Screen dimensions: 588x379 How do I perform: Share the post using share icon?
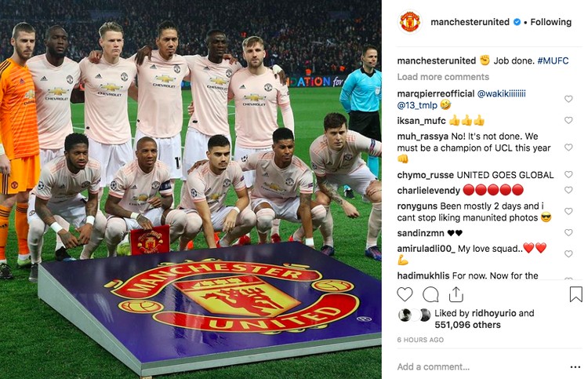456,294
